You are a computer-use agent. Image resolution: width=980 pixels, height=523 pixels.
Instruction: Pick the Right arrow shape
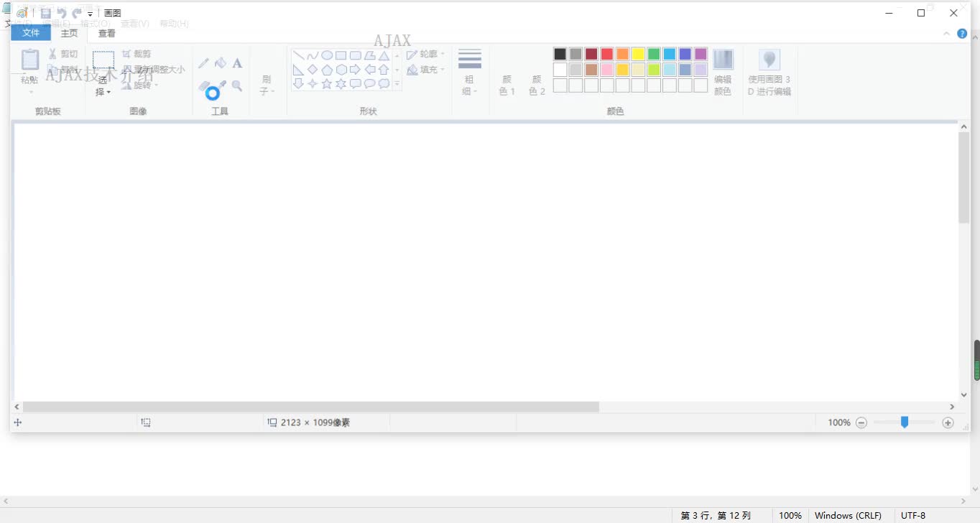click(x=355, y=70)
